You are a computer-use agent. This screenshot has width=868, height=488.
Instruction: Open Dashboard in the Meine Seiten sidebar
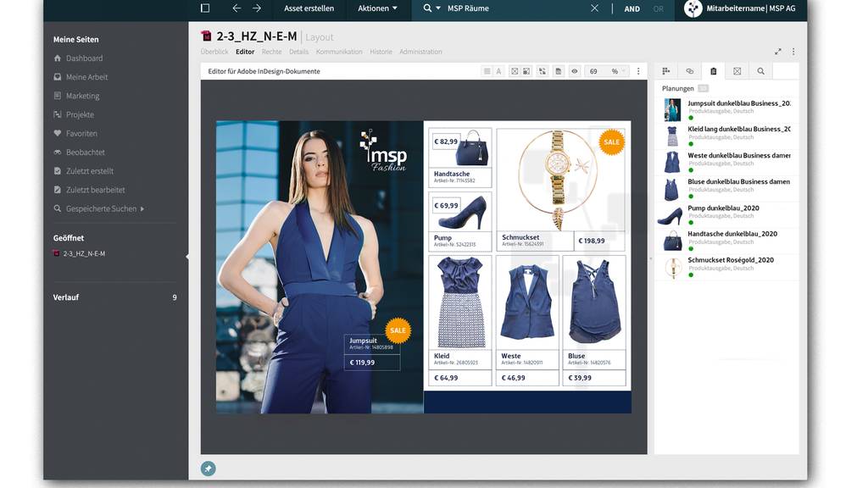(x=84, y=58)
